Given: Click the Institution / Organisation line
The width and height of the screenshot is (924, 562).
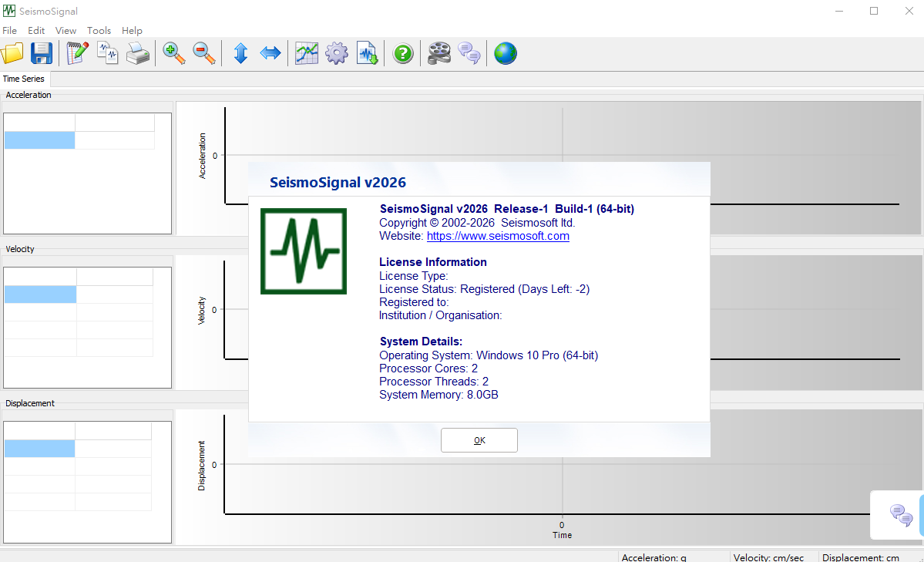Looking at the screenshot, I should 440,315.
